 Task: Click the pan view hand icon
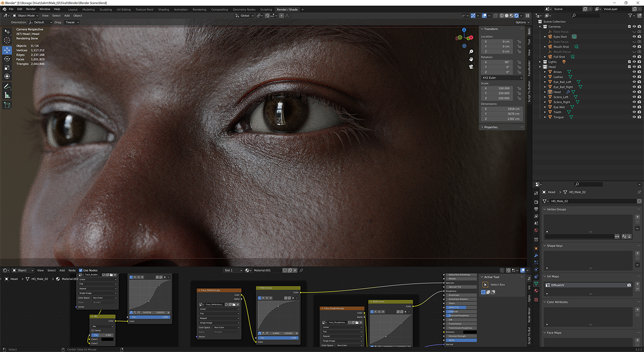click(471, 59)
